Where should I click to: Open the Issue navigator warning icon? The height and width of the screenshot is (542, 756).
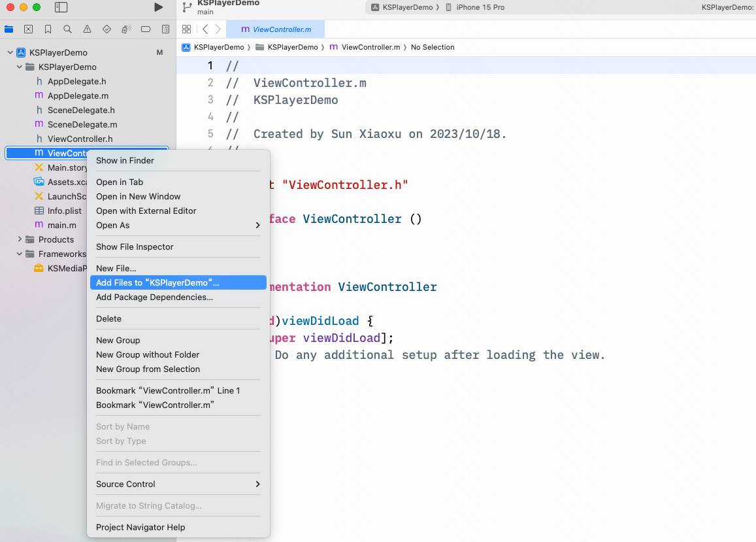[88, 29]
